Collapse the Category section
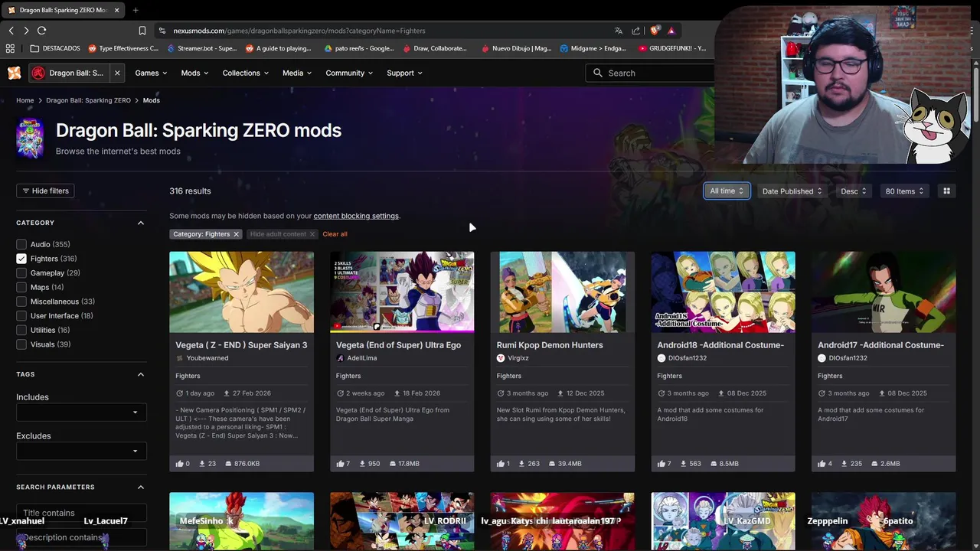This screenshot has width=980, height=551. (141, 223)
